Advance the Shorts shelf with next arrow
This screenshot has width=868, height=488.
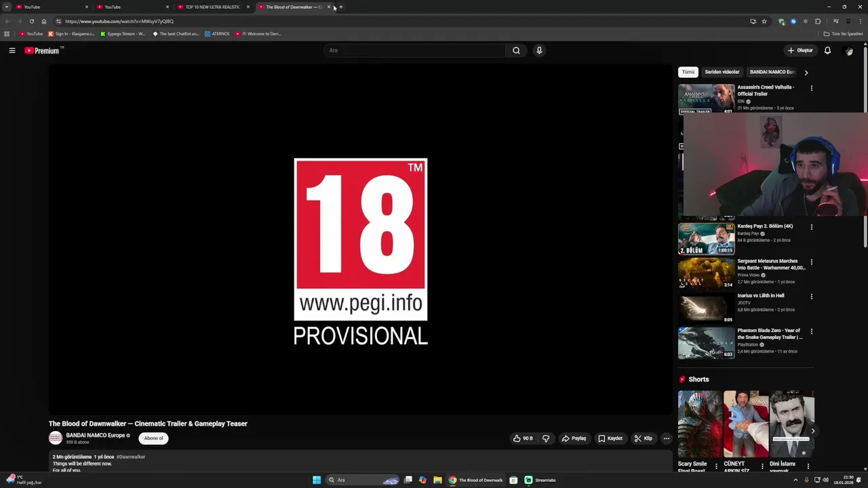point(812,431)
